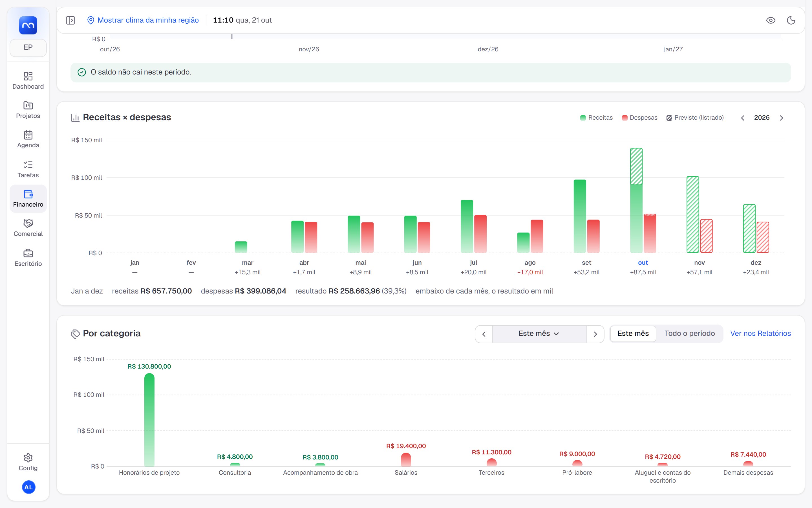812x508 pixels.
Task: Toggle Receitas legend green swatch
Action: pos(583,118)
